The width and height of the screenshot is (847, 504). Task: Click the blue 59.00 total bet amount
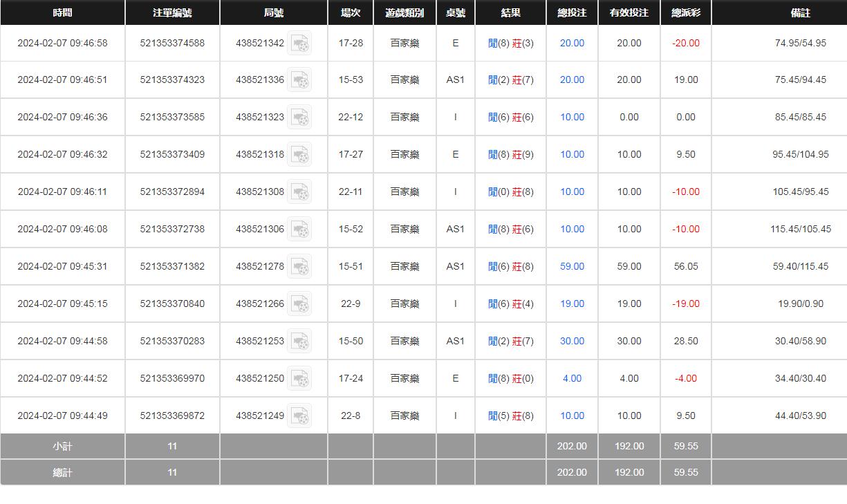click(x=572, y=266)
